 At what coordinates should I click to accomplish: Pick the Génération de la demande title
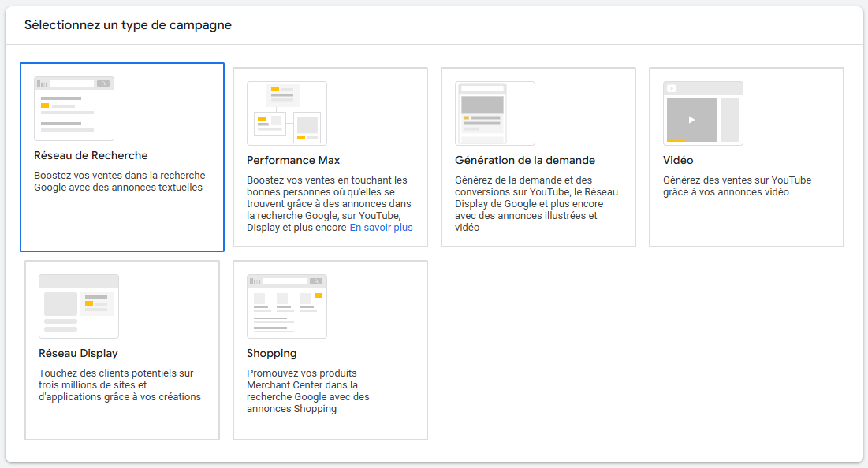(x=525, y=160)
